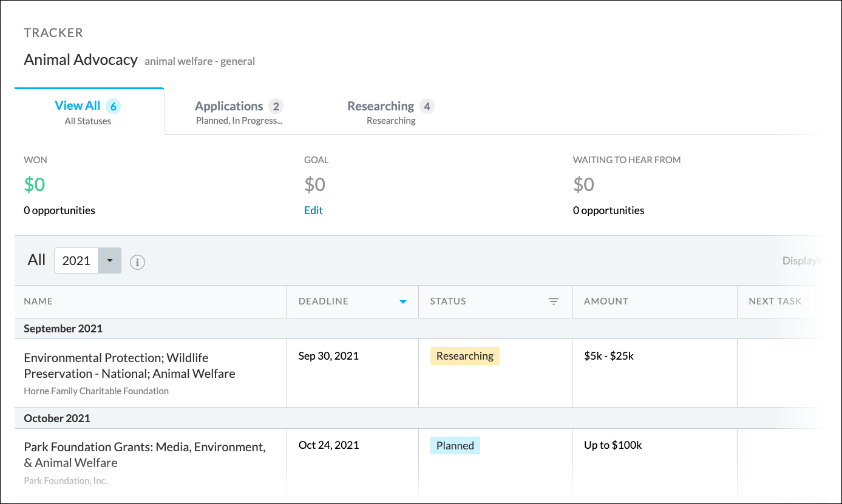Click the Sep 30, 2021 deadline cell
The height and width of the screenshot is (504, 842).
(328, 356)
